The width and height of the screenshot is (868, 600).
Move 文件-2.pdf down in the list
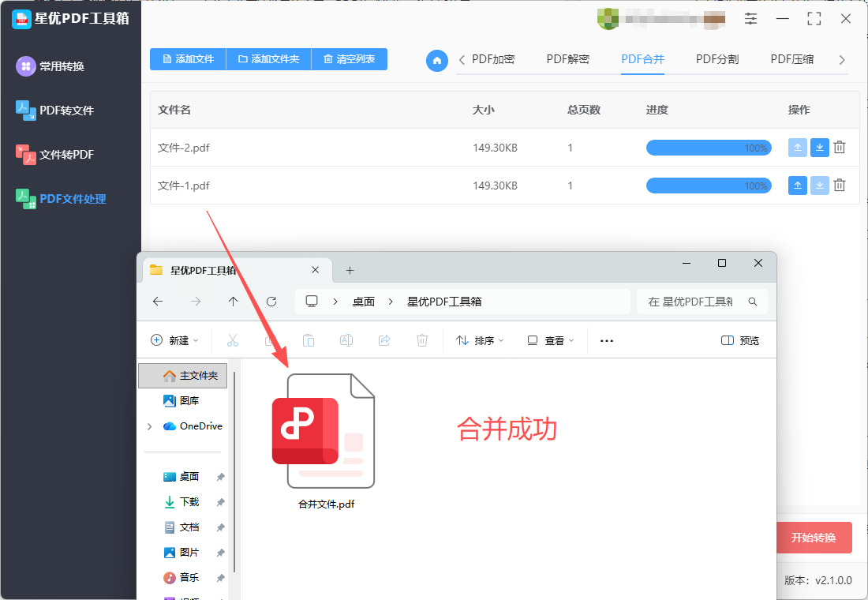coord(820,148)
